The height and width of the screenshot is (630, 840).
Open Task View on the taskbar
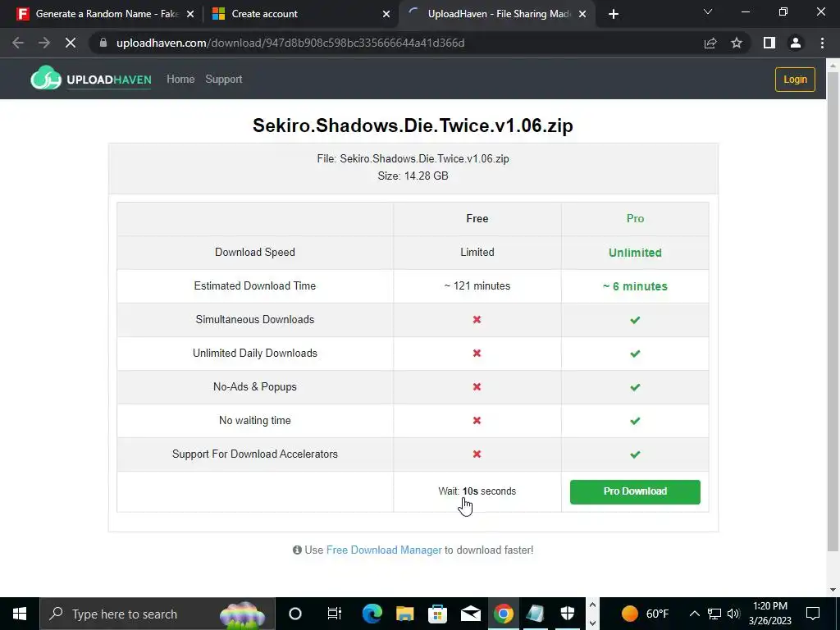click(335, 614)
